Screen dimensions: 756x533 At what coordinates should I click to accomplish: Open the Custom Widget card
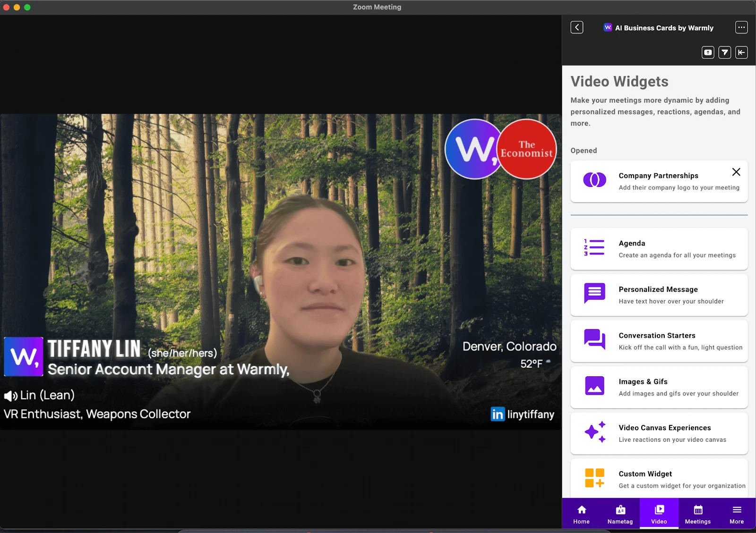click(x=659, y=478)
